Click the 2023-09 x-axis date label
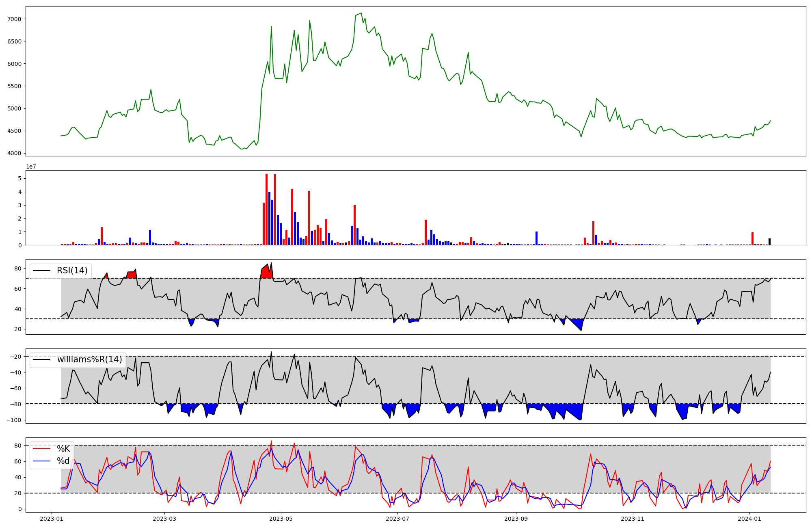 click(516, 519)
